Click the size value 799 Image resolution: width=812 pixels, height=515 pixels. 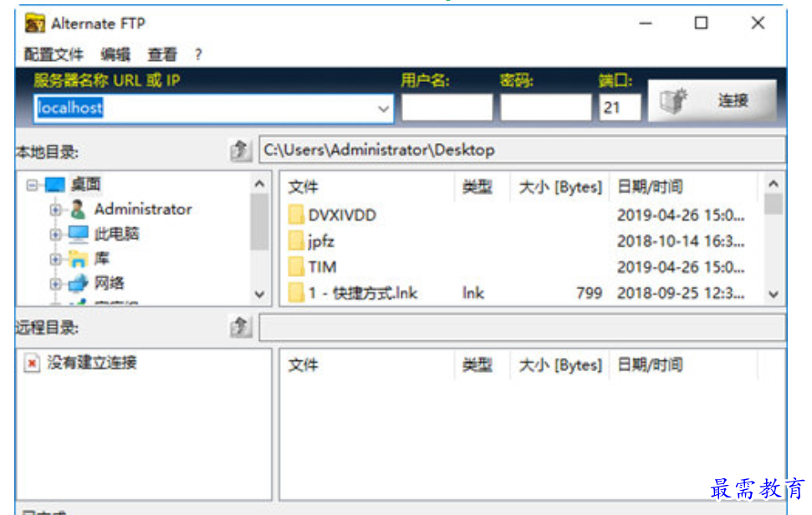click(x=590, y=293)
